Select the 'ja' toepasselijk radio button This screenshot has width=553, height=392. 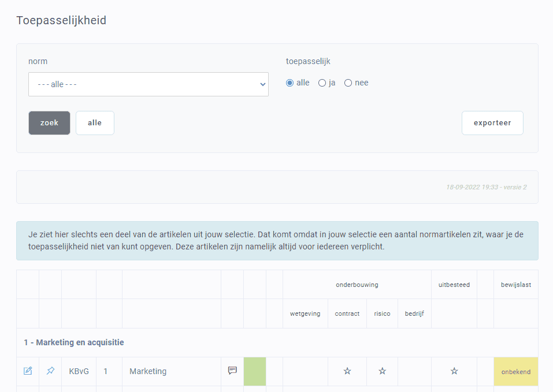(322, 83)
